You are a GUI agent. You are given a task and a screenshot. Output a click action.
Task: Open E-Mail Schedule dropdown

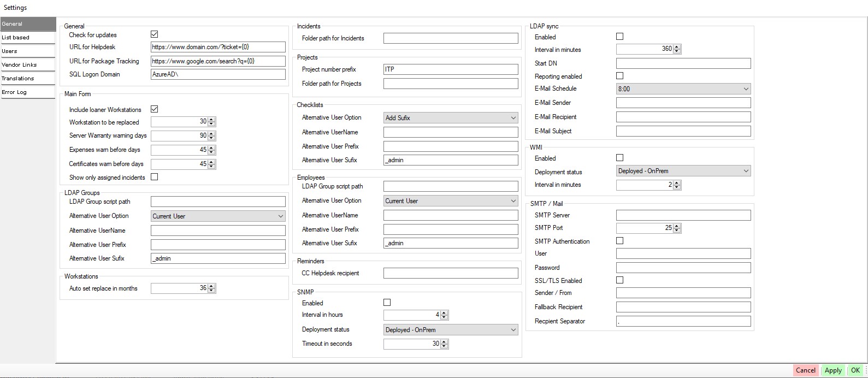[x=683, y=88]
